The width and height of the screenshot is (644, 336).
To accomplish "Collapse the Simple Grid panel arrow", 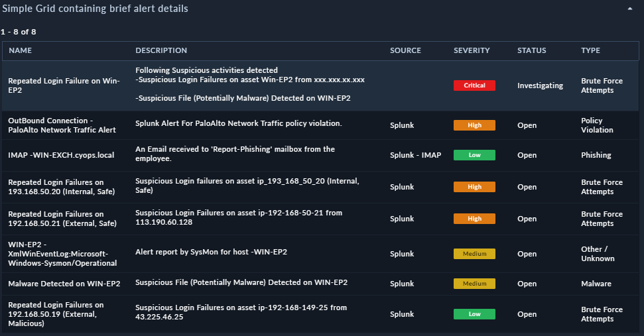I will pos(629,9).
